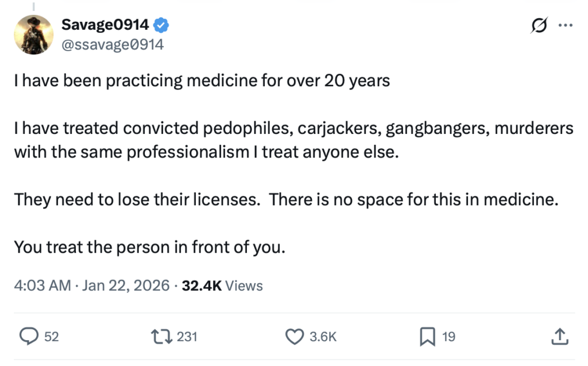Screen dimensions: 588x366
Task: Click the 3.6K likes count
Action: pyautogui.click(x=323, y=337)
